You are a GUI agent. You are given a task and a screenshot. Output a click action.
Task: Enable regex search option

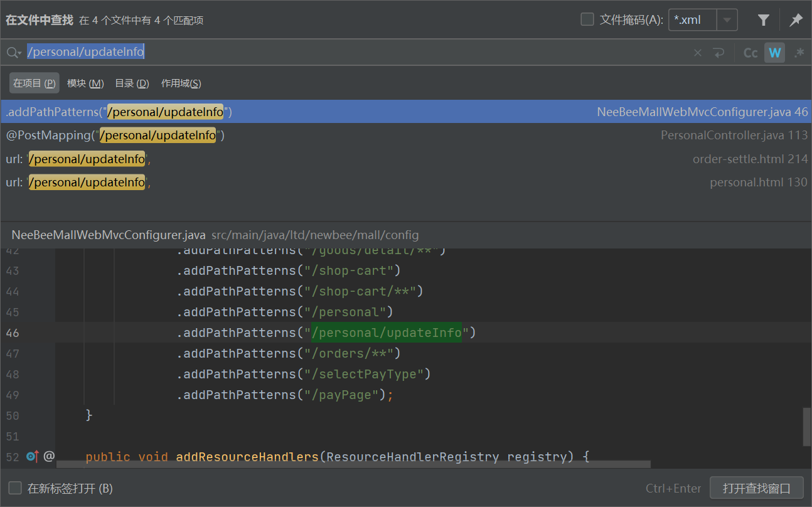[x=799, y=53]
